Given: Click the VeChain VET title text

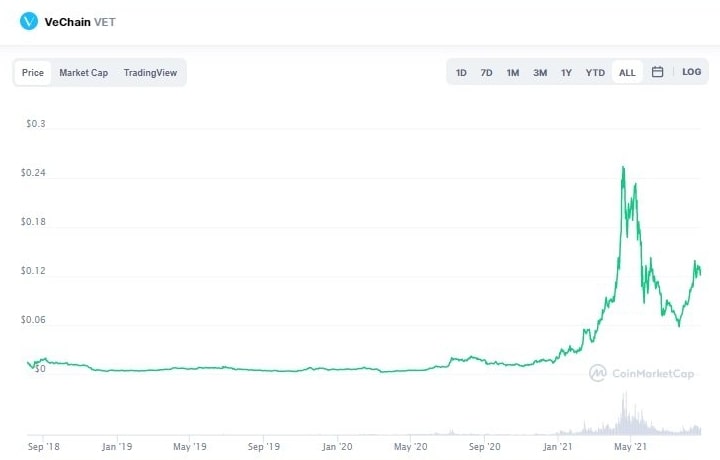Looking at the screenshot, I should tap(80, 22).
